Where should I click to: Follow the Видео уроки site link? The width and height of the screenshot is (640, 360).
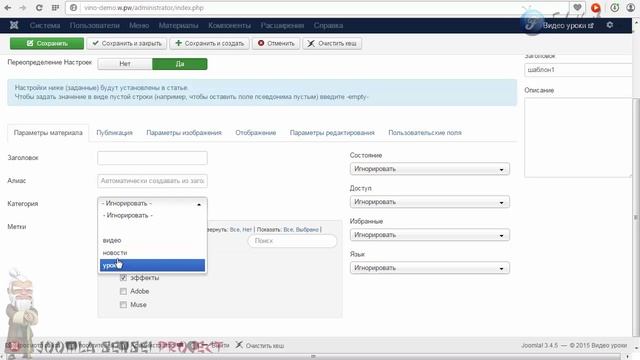(568, 25)
